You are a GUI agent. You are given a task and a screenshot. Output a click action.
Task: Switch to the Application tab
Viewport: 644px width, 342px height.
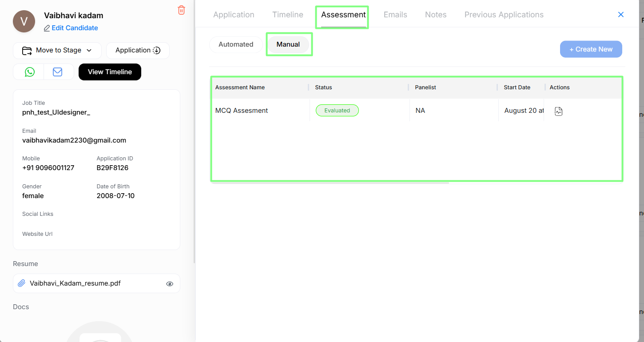coord(234,15)
